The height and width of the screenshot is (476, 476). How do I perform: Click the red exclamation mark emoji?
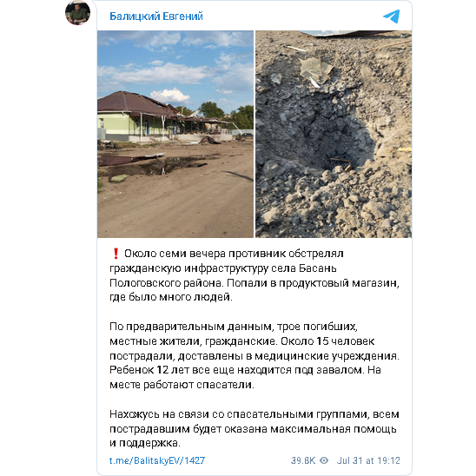116,254
